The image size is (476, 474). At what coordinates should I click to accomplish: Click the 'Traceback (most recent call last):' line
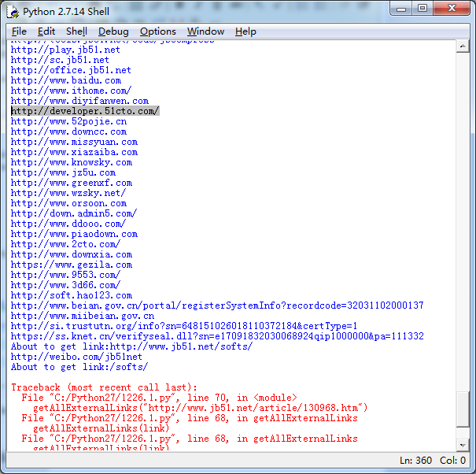[x=104, y=387]
